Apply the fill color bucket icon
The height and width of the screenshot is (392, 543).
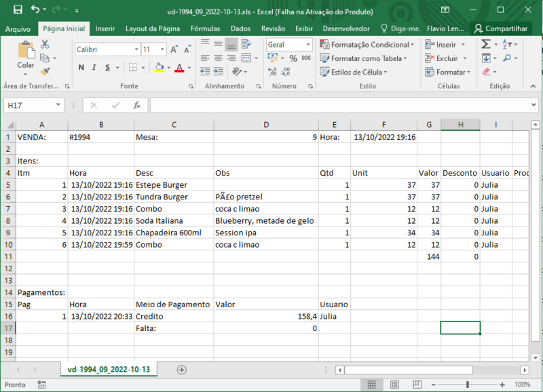pyautogui.click(x=159, y=67)
